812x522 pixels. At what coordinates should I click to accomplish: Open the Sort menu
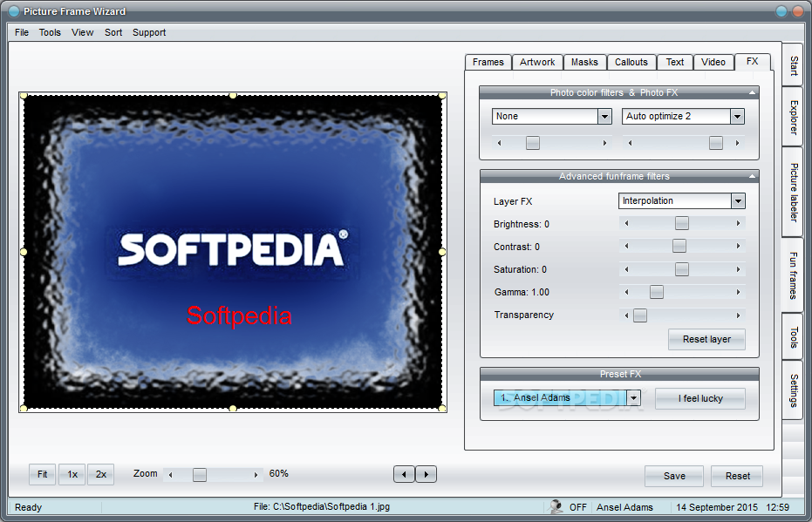[x=113, y=32]
